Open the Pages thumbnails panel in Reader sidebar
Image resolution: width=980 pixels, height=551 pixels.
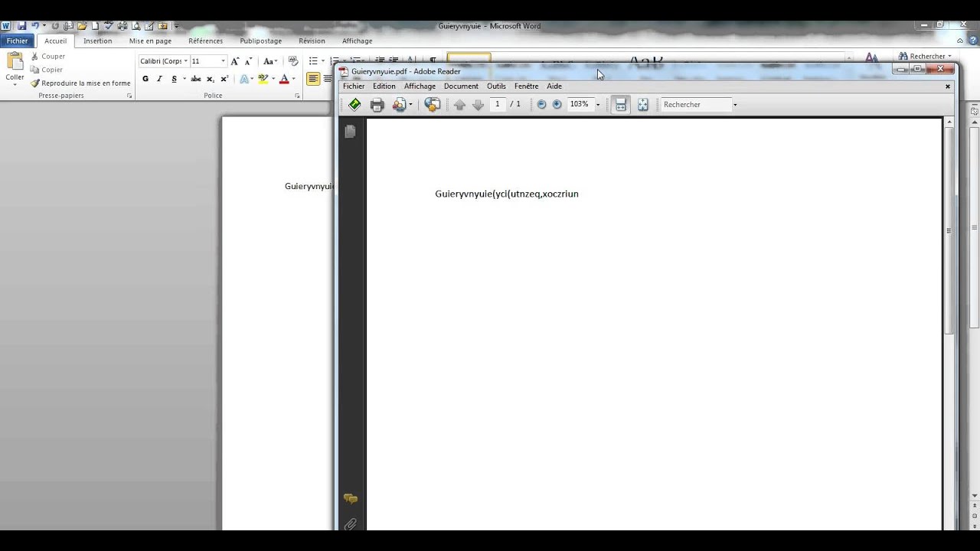coord(351,132)
